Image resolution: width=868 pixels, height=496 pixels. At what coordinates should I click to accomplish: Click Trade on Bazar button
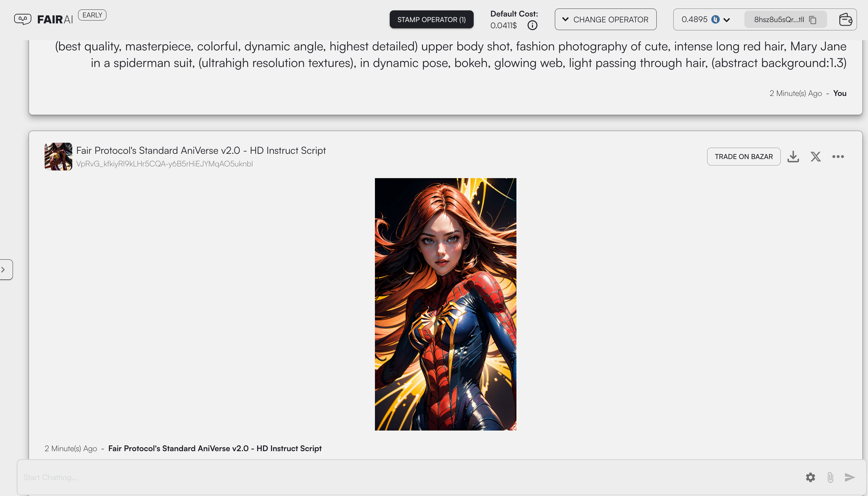point(744,157)
